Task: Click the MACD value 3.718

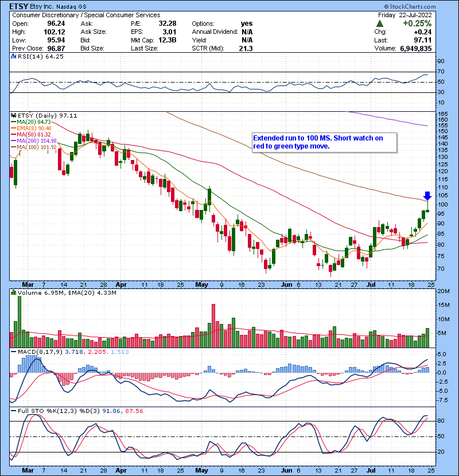Action: click(74, 352)
